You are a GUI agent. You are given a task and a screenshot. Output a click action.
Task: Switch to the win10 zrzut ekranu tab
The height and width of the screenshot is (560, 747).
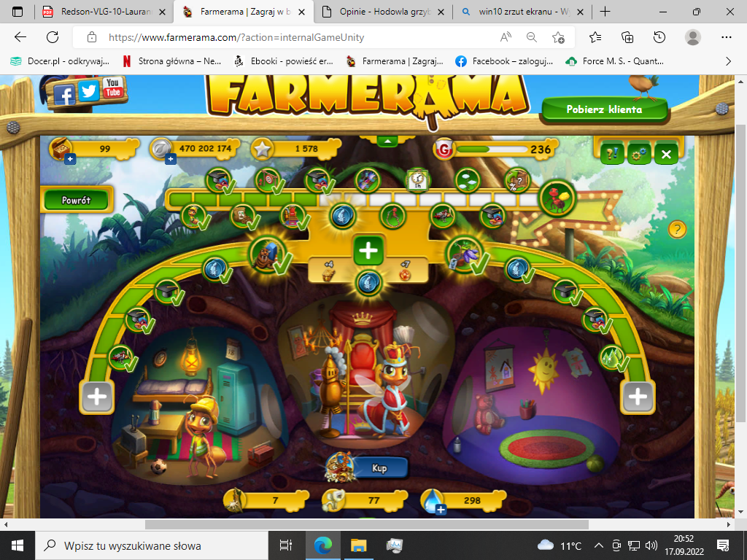(x=522, y=12)
